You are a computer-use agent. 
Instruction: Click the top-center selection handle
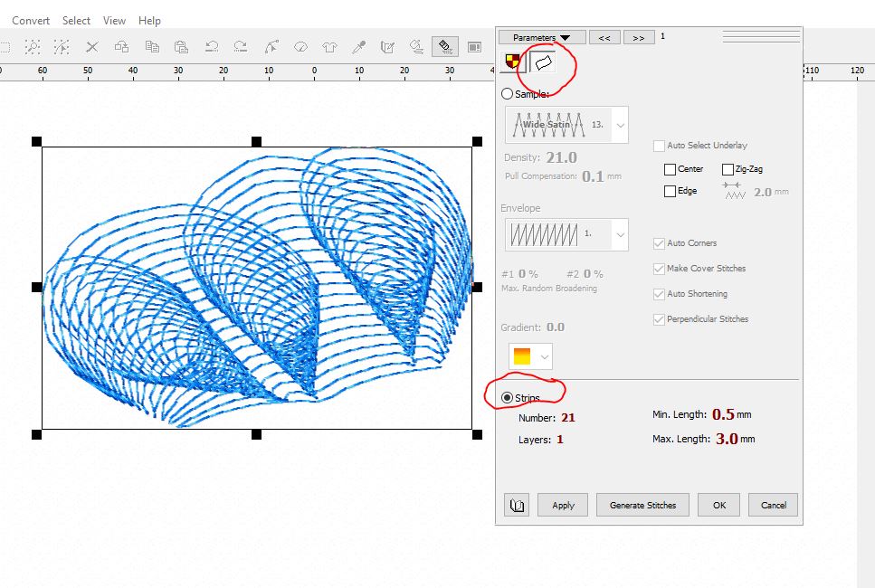pos(257,142)
